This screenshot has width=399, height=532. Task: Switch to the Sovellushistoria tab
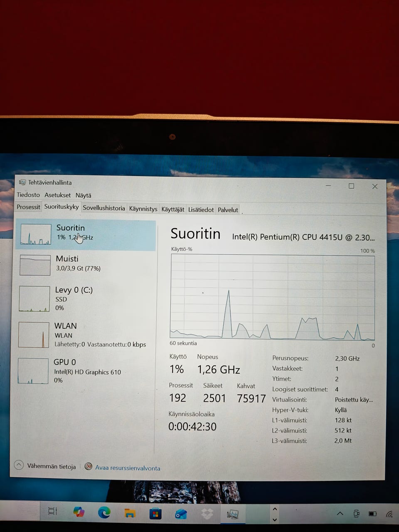pyautogui.click(x=103, y=208)
